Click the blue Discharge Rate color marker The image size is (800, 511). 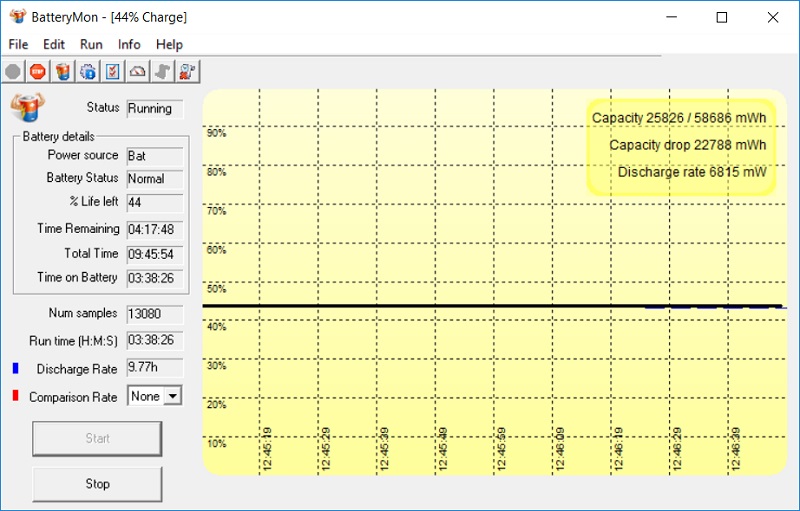click(15, 369)
